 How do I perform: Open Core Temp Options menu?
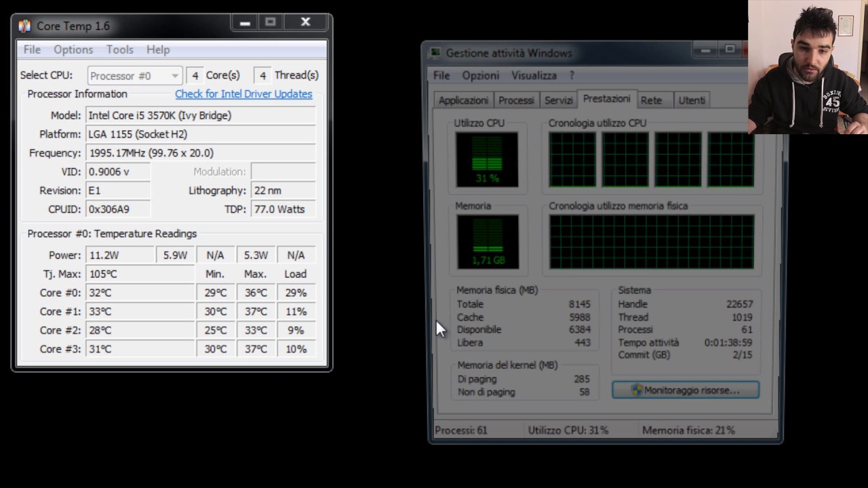[73, 49]
